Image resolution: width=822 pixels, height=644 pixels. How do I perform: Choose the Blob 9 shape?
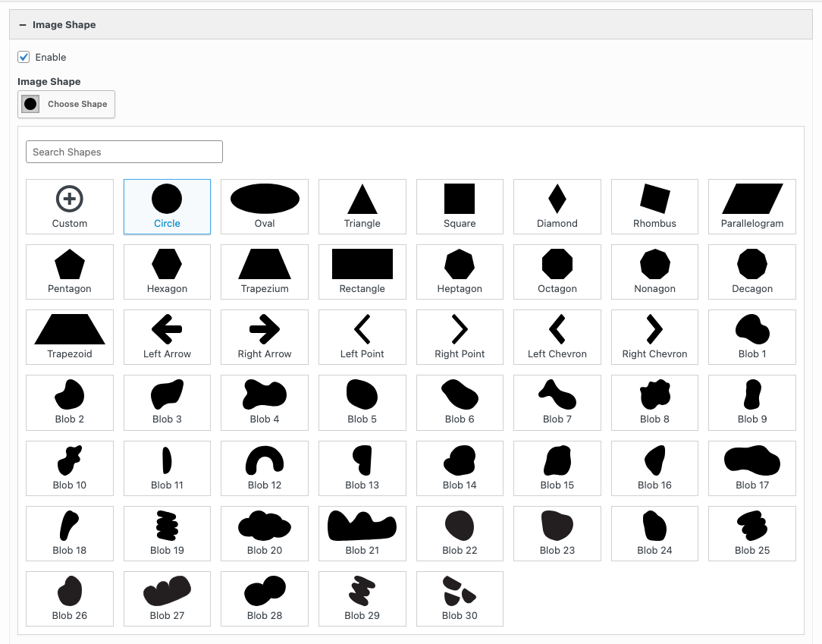pyautogui.click(x=752, y=403)
